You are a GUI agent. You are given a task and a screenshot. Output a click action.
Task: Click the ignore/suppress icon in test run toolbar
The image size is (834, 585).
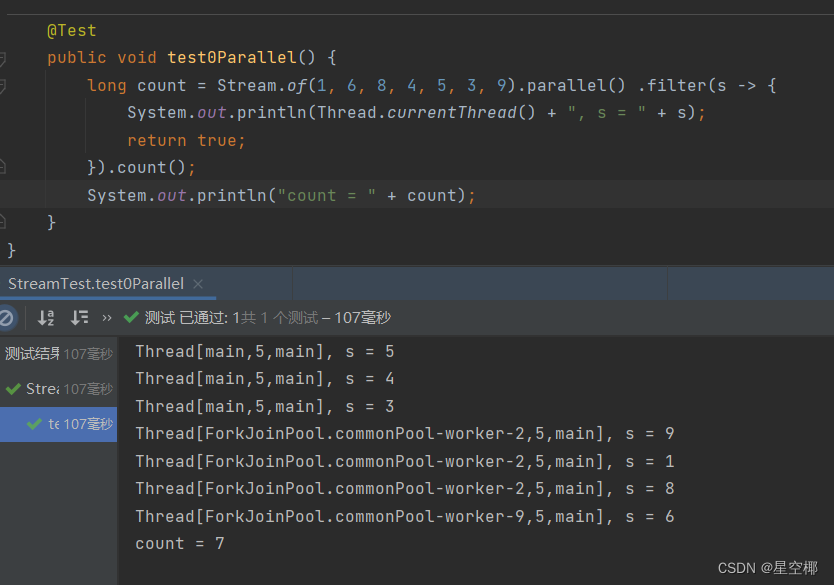(x=7, y=317)
